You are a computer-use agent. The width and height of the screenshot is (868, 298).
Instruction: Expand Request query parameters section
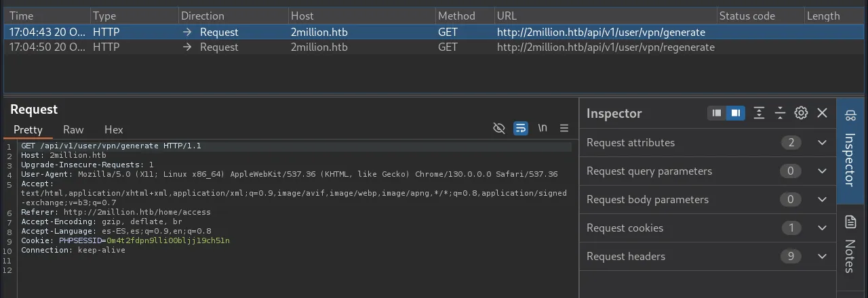822,171
